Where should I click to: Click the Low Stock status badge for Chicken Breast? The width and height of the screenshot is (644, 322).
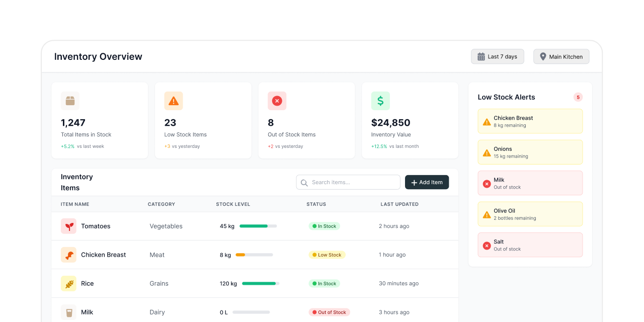[327, 255]
